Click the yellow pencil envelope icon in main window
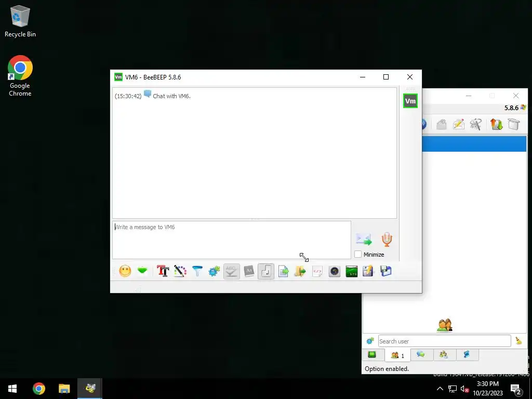This screenshot has width=532, height=399. coord(459,124)
